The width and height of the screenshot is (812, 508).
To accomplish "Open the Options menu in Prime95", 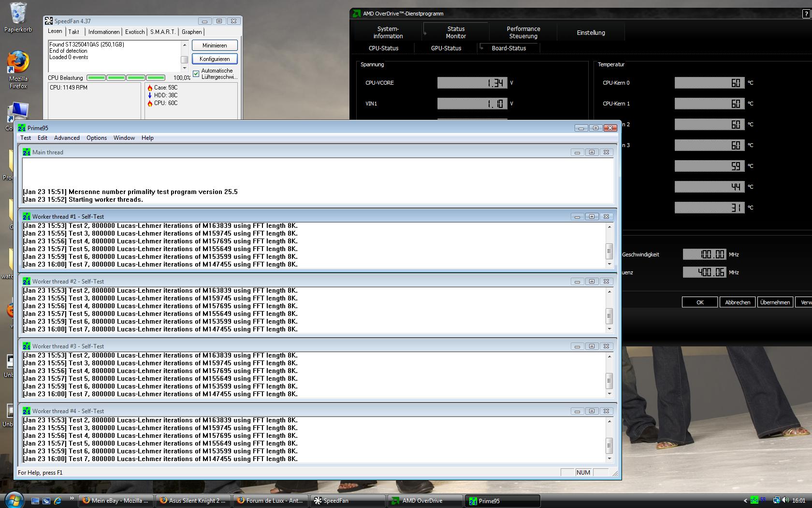I will (97, 138).
